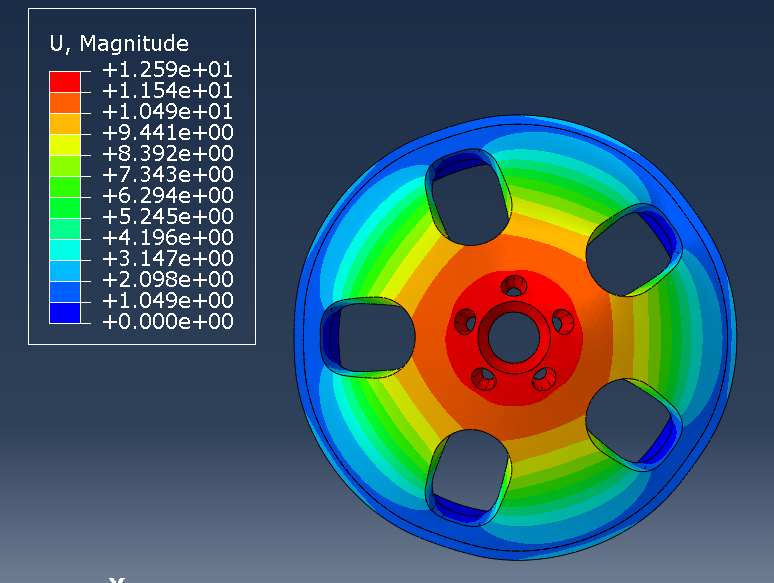Click the left bolt hole on the hub

click(x=465, y=321)
